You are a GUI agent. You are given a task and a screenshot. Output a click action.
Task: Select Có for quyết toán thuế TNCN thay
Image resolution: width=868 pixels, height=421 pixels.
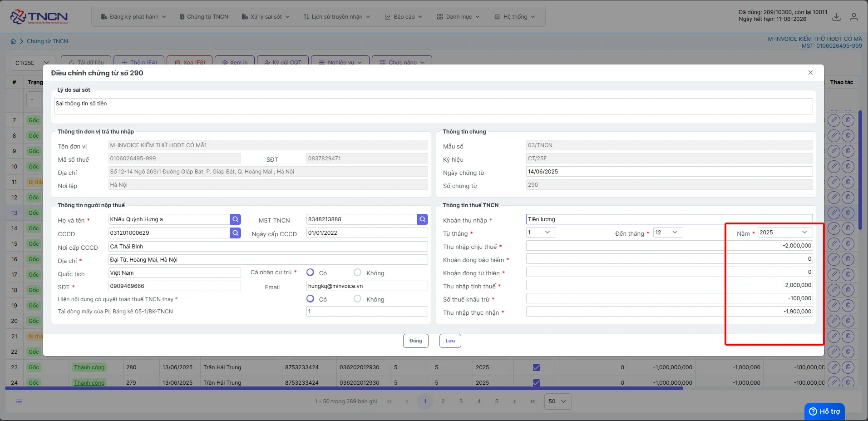pyautogui.click(x=311, y=299)
